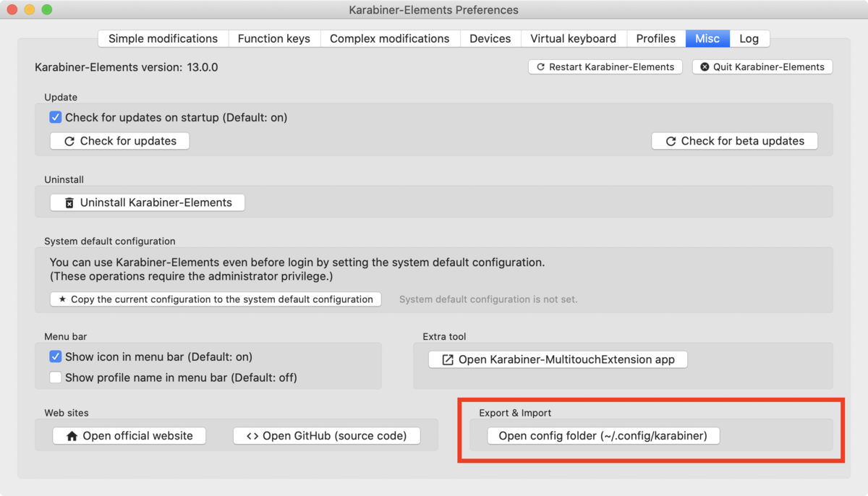Click the System default configuration heading
Image resolution: width=868 pixels, height=496 pixels.
click(109, 241)
